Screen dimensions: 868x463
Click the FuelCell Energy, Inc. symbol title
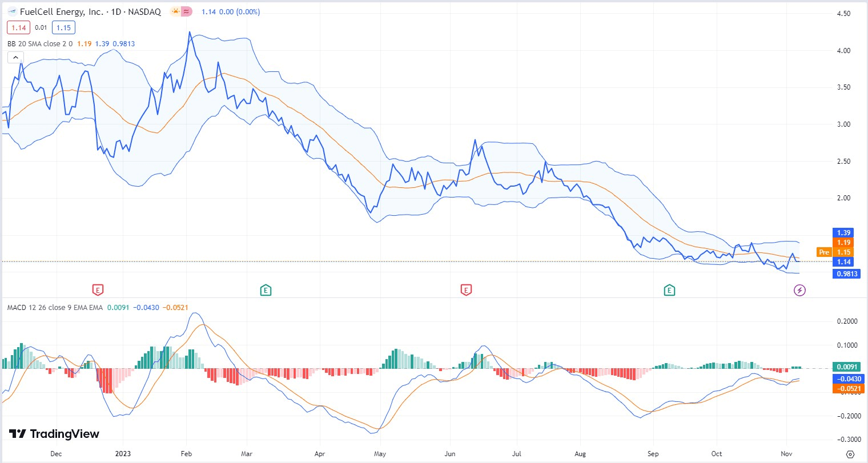coord(62,11)
